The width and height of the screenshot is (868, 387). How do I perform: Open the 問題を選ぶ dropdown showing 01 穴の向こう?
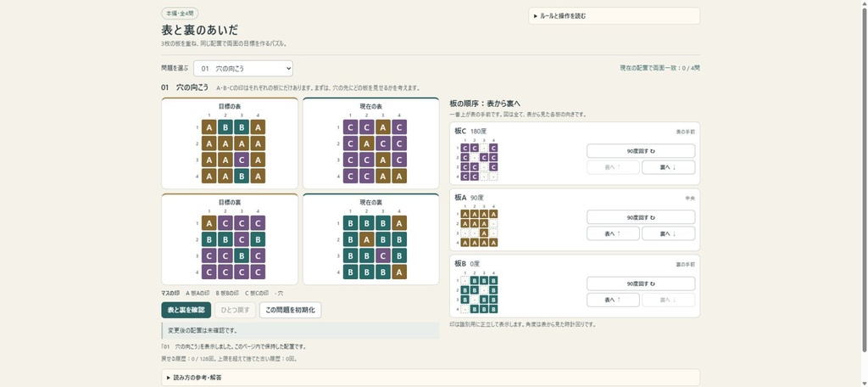tap(243, 68)
